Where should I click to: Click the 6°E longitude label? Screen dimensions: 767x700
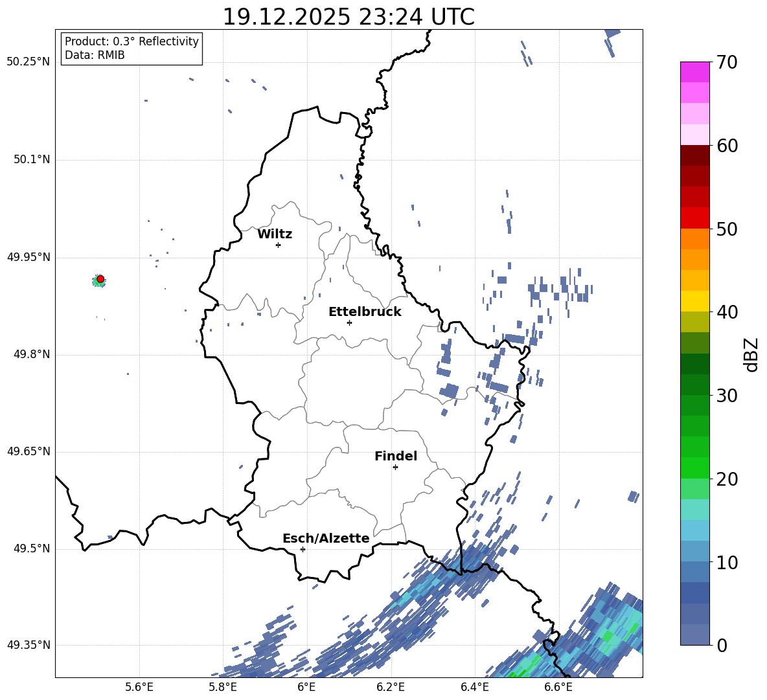coord(306,687)
